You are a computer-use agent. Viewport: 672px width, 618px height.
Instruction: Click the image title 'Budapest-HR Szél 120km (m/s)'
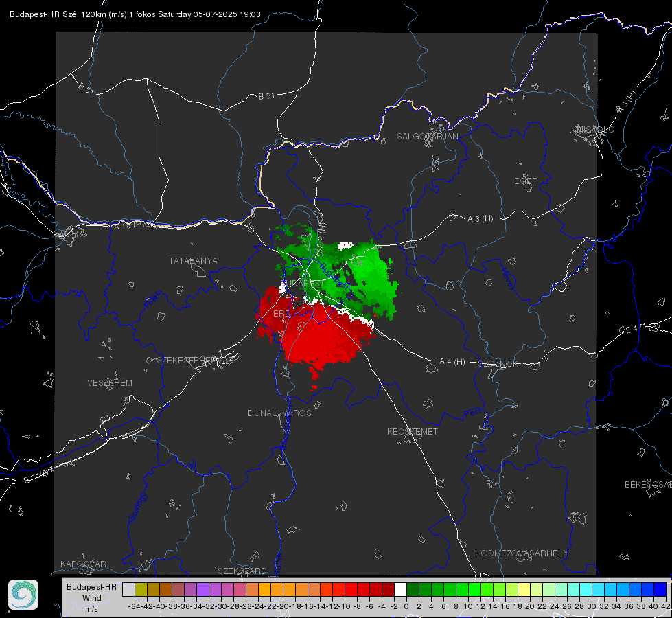point(68,14)
